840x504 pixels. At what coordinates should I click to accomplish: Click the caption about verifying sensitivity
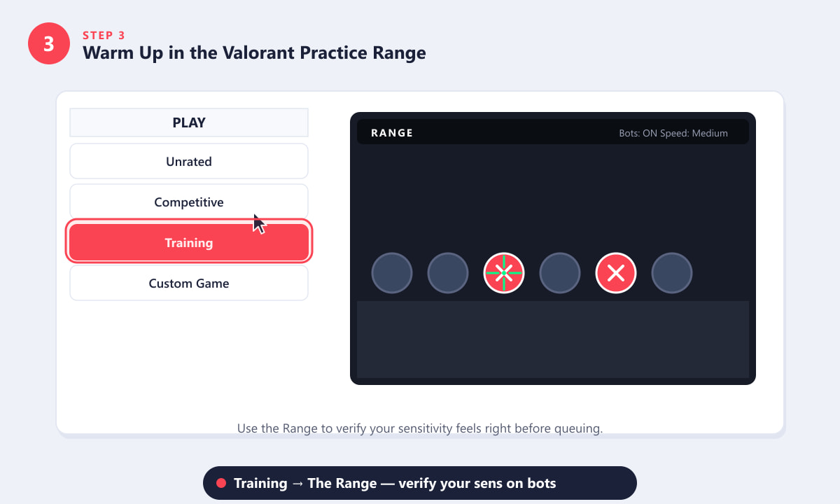point(420,428)
